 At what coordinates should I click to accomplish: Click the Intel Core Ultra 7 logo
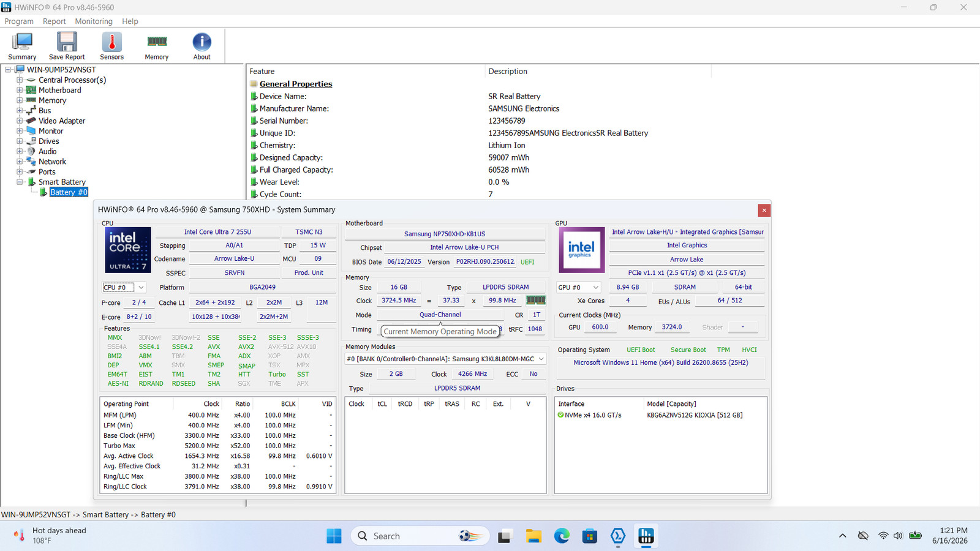pyautogui.click(x=128, y=250)
